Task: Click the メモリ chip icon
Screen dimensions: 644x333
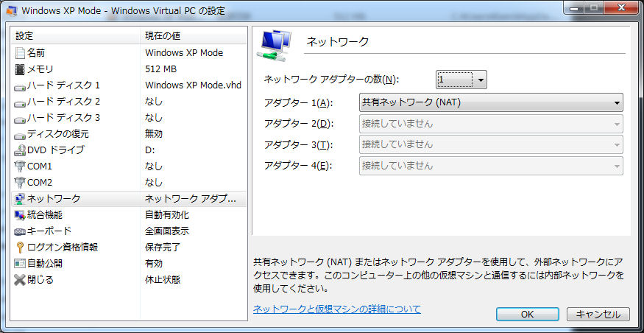Action: coord(20,69)
